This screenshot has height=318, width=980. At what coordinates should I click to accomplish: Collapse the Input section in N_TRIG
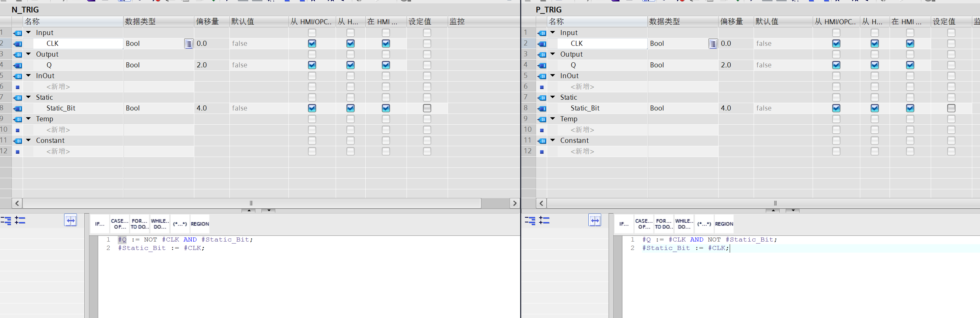click(x=29, y=33)
